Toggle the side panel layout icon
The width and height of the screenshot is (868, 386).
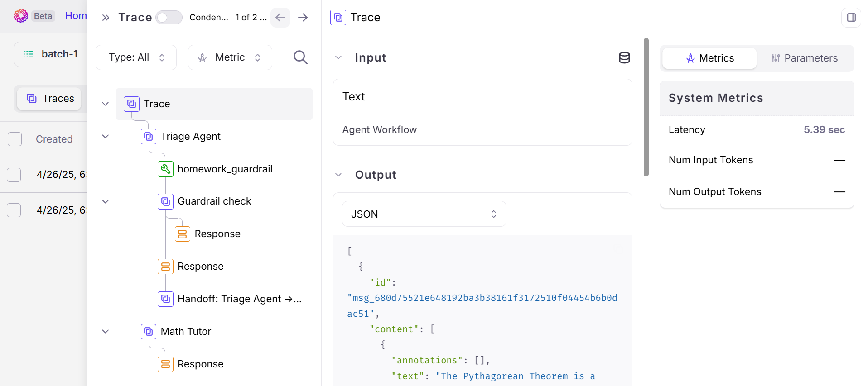pos(851,18)
